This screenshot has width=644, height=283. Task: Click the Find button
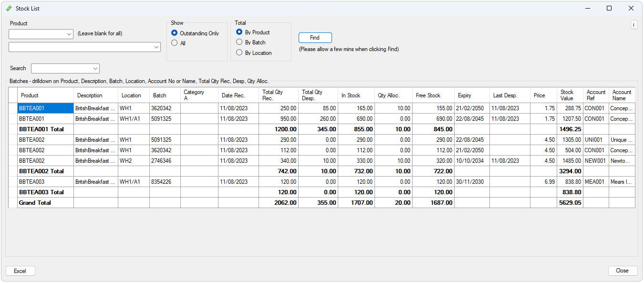(315, 38)
